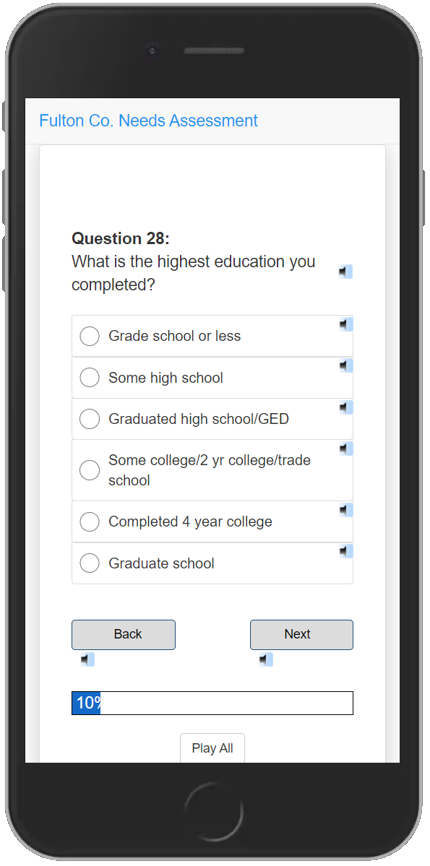This screenshot has width=430, height=866.
Task: Choose the Graduate school radio button
Action: pos(89,563)
